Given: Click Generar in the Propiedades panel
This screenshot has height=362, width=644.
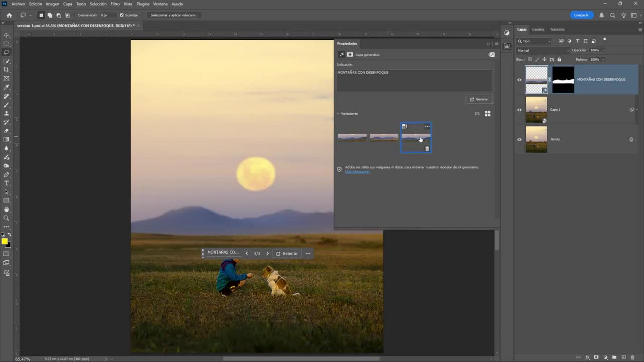Looking at the screenshot, I should 479,99.
